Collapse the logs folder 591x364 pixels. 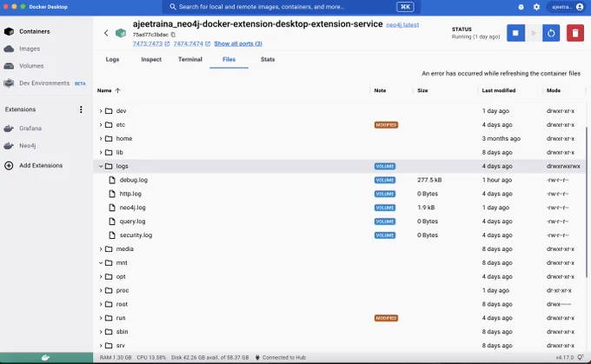click(101, 166)
